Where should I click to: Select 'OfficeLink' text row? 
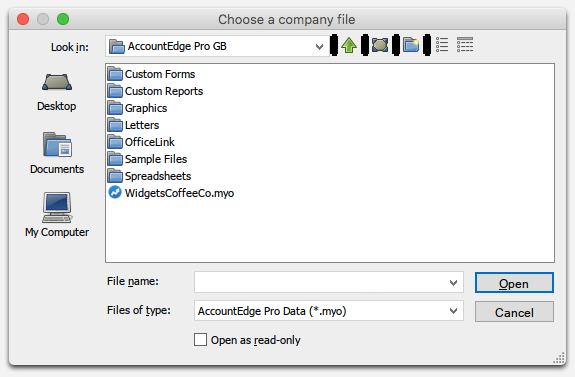point(150,142)
